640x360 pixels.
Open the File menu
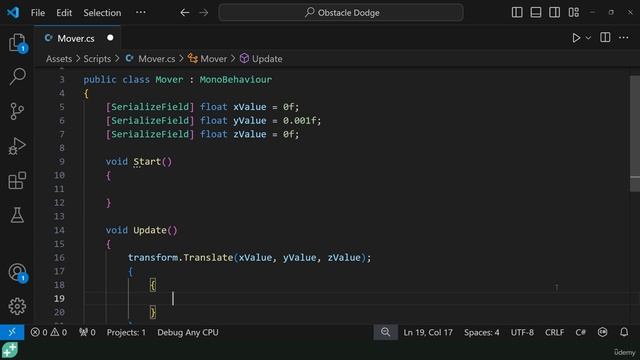point(38,13)
